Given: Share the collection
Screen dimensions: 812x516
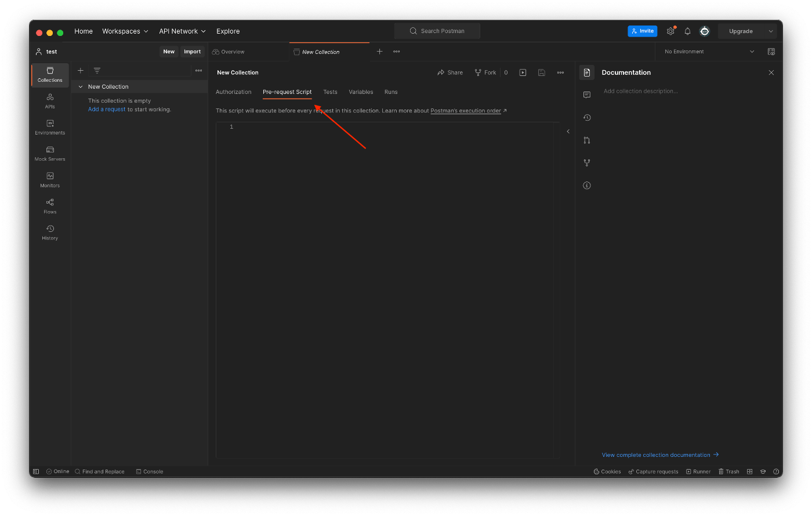Looking at the screenshot, I should point(450,72).
